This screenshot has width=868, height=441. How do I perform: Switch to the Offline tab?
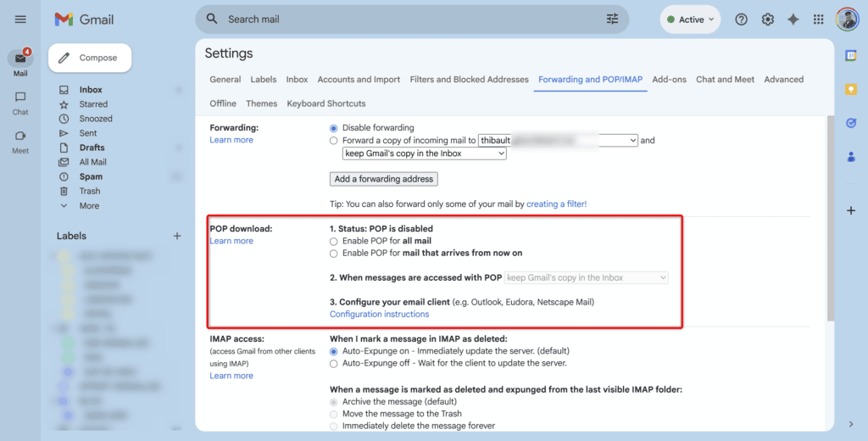(x=223, y=103)
